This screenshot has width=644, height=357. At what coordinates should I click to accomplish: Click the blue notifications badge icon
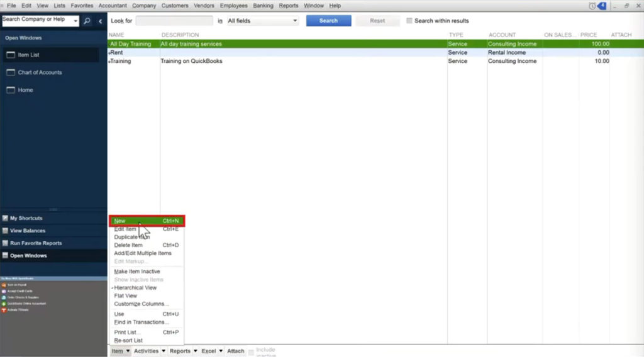602,6
